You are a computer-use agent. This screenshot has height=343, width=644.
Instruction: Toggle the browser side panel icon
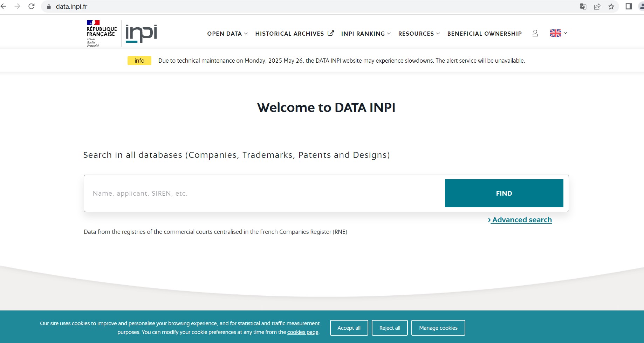pyautogui.click(x=629, y=6)
